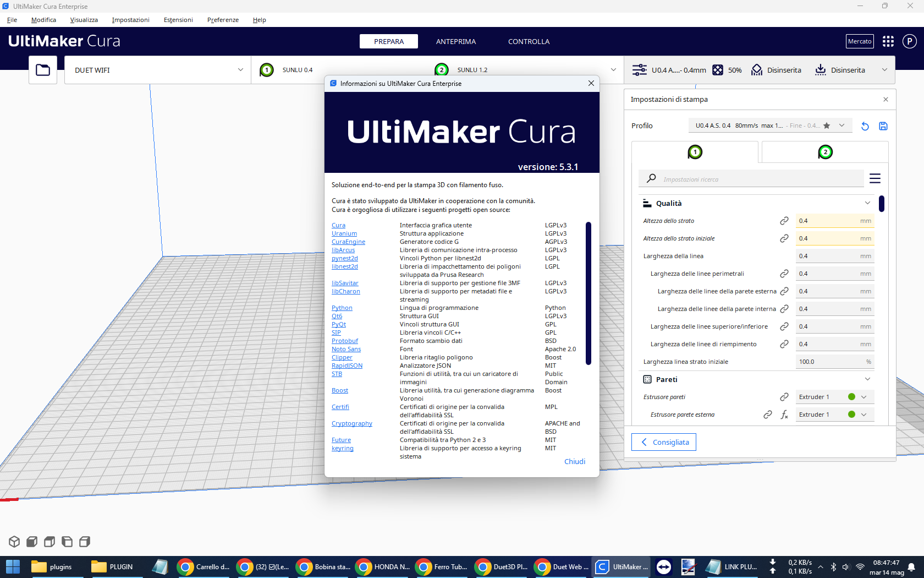Click link icon for Larghezza linee di riempimento
924x578 pixels.
tap(784, 344)
